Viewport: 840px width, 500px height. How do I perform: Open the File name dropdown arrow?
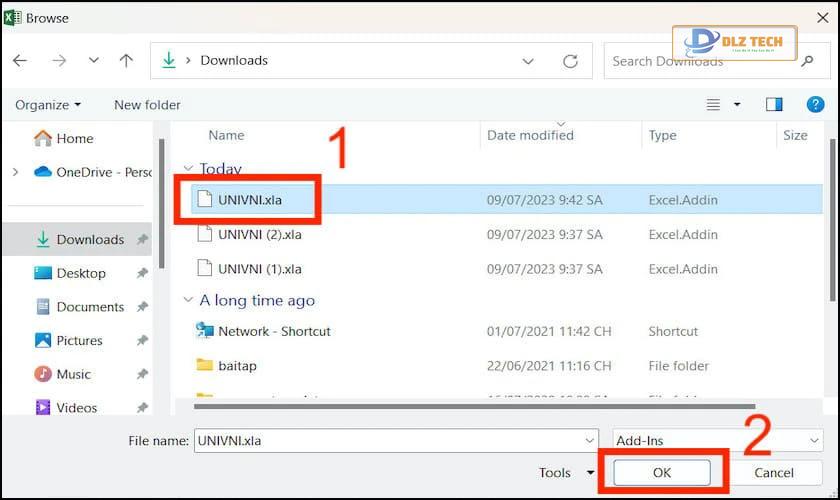pos(589,441)
